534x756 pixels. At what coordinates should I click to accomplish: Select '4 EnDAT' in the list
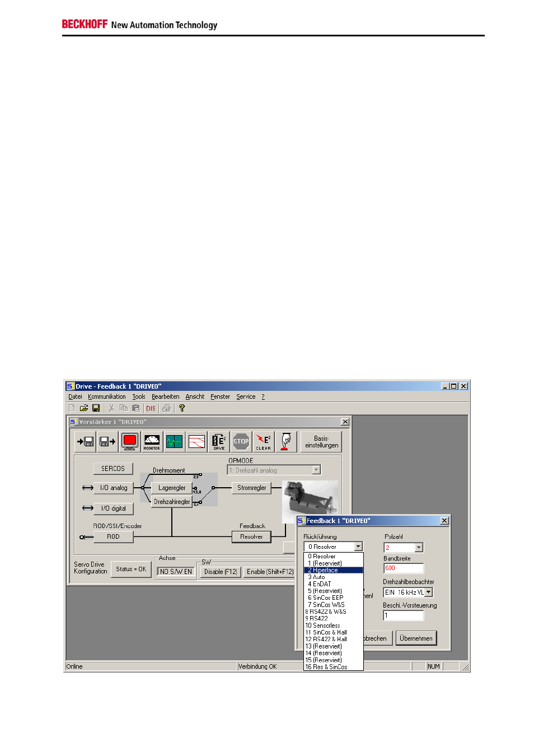[x=334, y=584]
